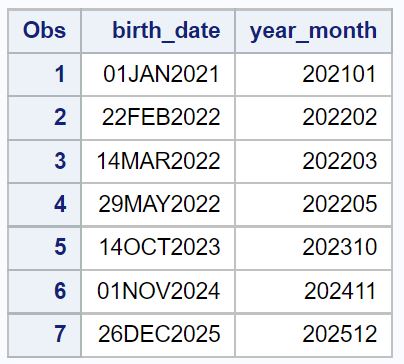
Task: Click the year_month column header
Action: [x=313, y=31]
